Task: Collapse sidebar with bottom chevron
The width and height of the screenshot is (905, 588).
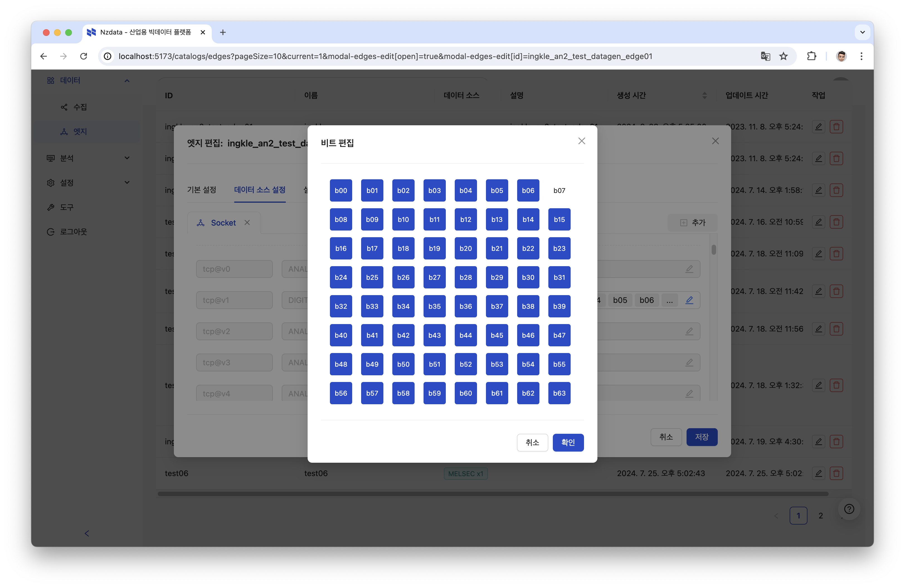Action: (x=87, y=534)
